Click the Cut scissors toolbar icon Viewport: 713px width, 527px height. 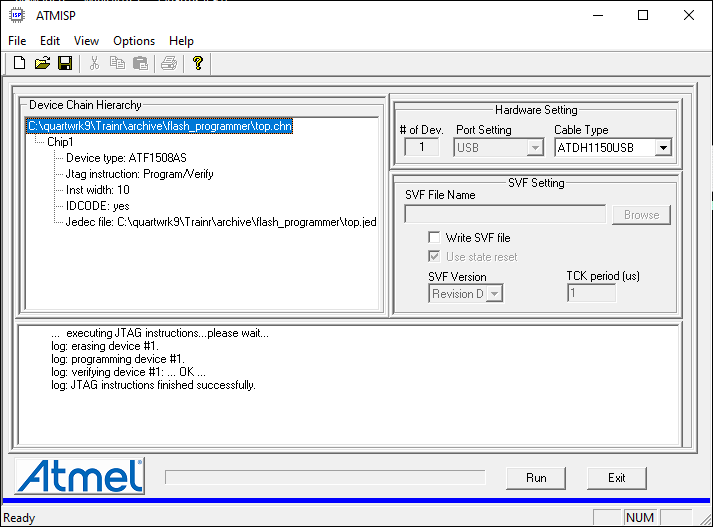[94, 64]
